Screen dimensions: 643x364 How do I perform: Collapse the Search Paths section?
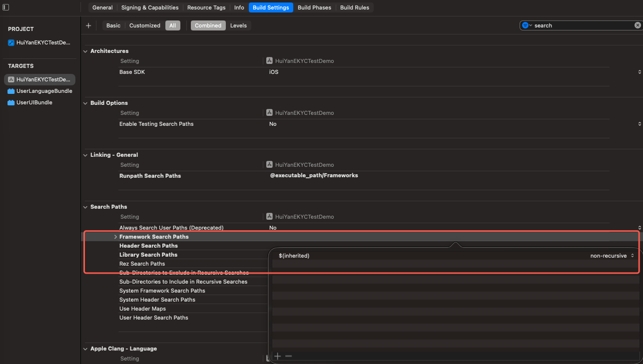pyautogui.click(x=85, y=207)
